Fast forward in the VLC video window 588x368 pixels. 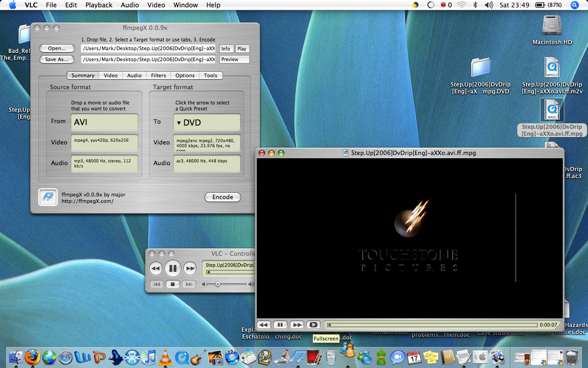tap(297, 325)
